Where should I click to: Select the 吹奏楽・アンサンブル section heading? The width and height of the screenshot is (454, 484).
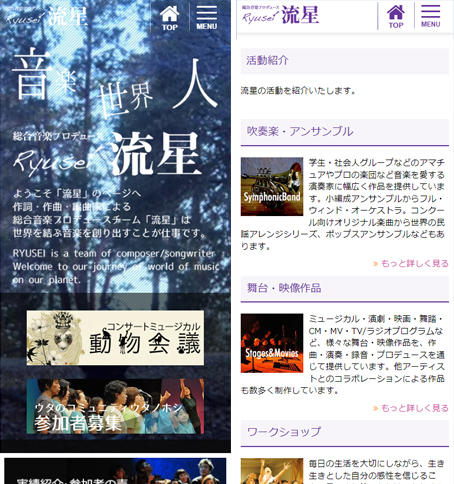click(345, 132)
